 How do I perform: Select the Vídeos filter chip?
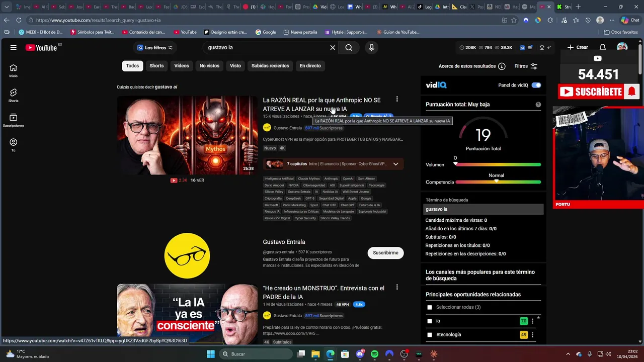(182, 66)
